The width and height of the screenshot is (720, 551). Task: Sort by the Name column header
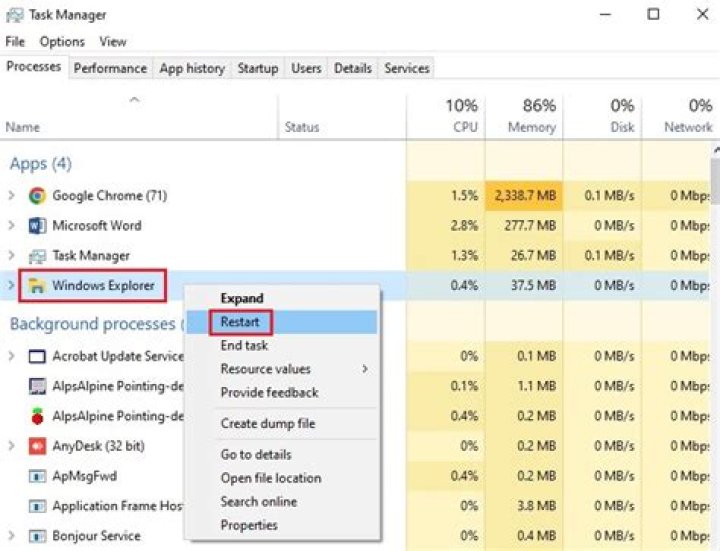pyautogui.click(x=139, y=117)
